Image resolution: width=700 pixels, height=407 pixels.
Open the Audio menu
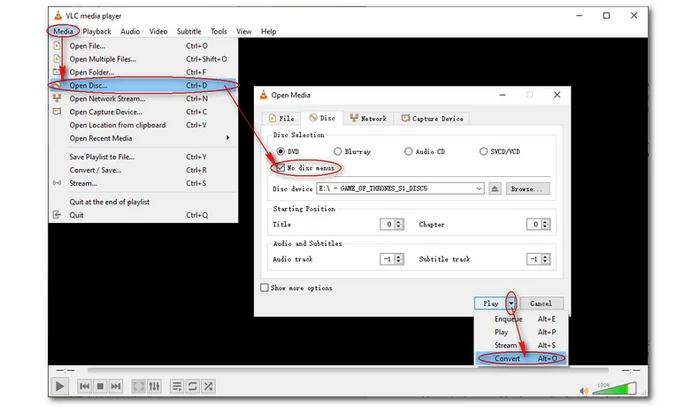click(x=130, y=31)
